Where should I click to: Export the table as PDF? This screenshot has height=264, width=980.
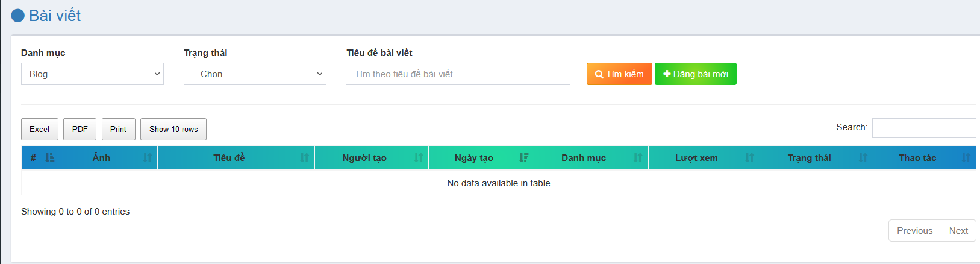pyautogui.click(x=80, y=130)
